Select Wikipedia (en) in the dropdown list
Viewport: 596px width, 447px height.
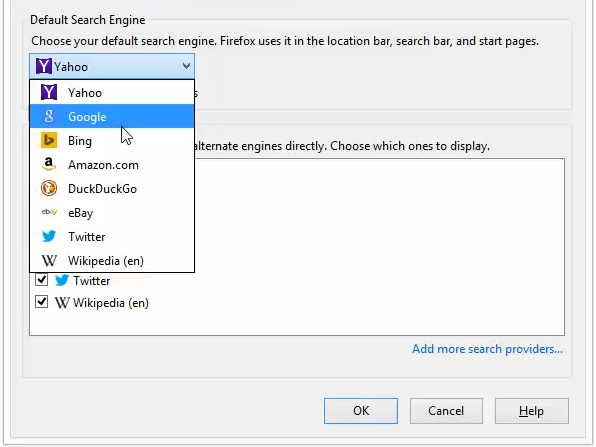click(112, 260)
